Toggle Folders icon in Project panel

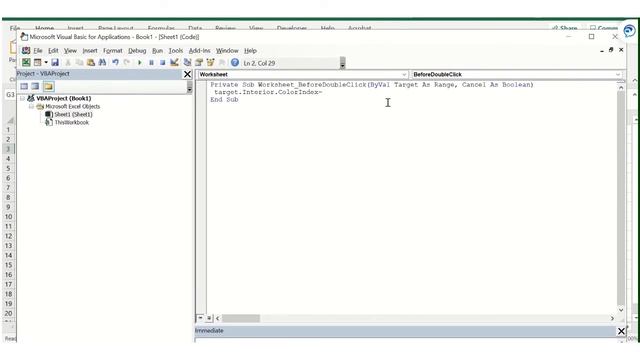(49, 86)
